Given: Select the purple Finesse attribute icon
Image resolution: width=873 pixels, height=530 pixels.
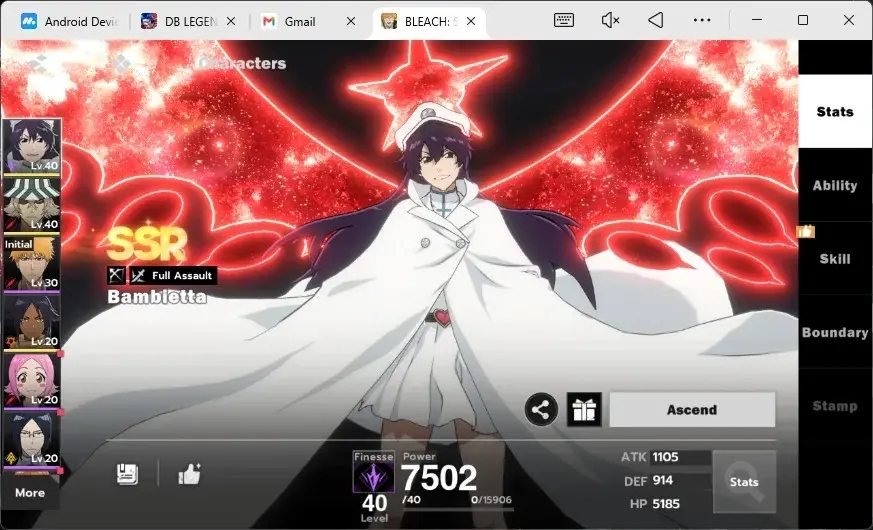Looking at the screenshot, I should [x=374, y=472].
